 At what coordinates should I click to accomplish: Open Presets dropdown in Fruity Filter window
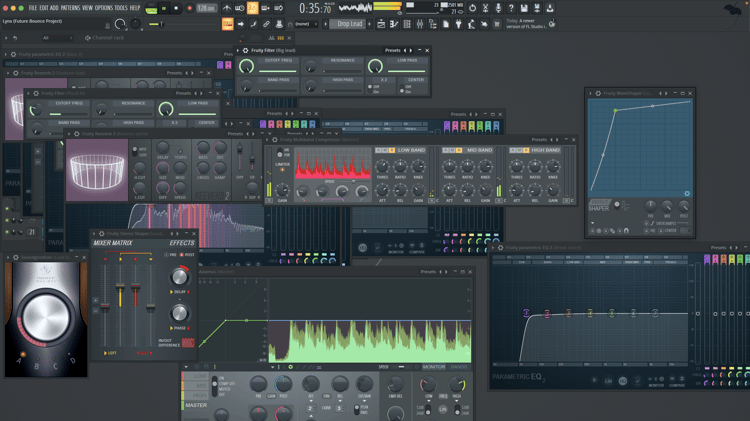point(393,50)
